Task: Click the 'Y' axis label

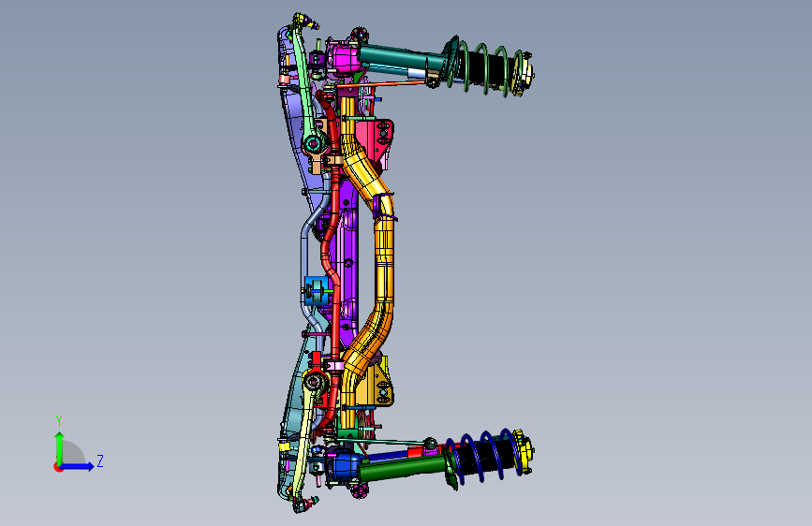Action: (59, 421)
